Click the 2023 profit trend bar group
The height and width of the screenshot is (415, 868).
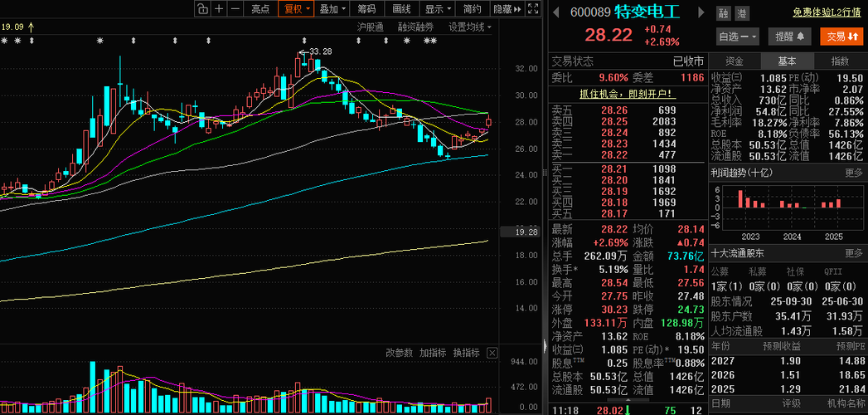pos(751,199)
